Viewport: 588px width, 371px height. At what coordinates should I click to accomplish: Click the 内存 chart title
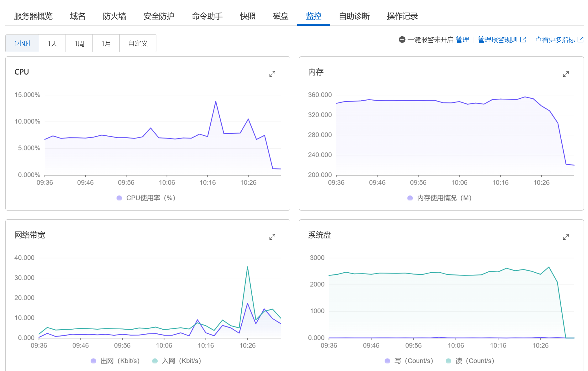pos(316,72)
